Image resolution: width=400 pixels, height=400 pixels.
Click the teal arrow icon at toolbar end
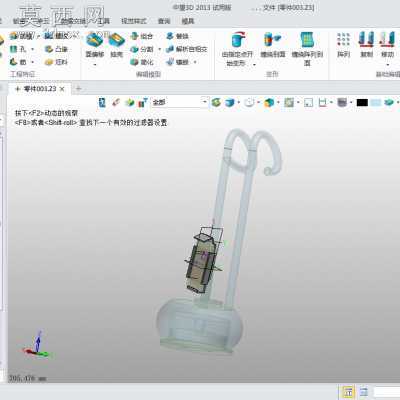[x=389, y=102]
